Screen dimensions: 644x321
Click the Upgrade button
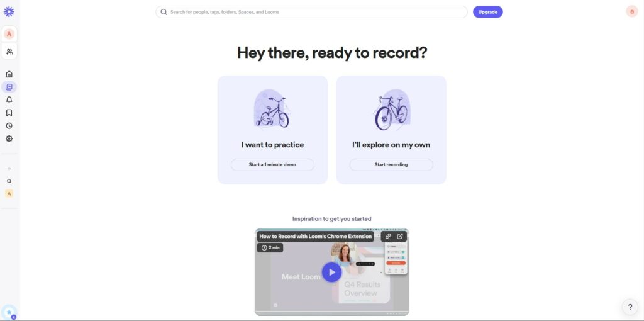(487, 12)
